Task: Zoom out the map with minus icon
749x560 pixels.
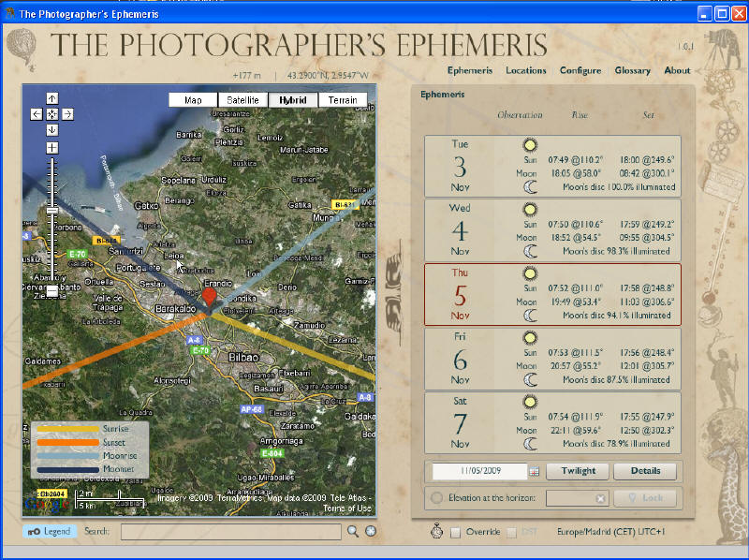Action: click(x=52, y=290)
